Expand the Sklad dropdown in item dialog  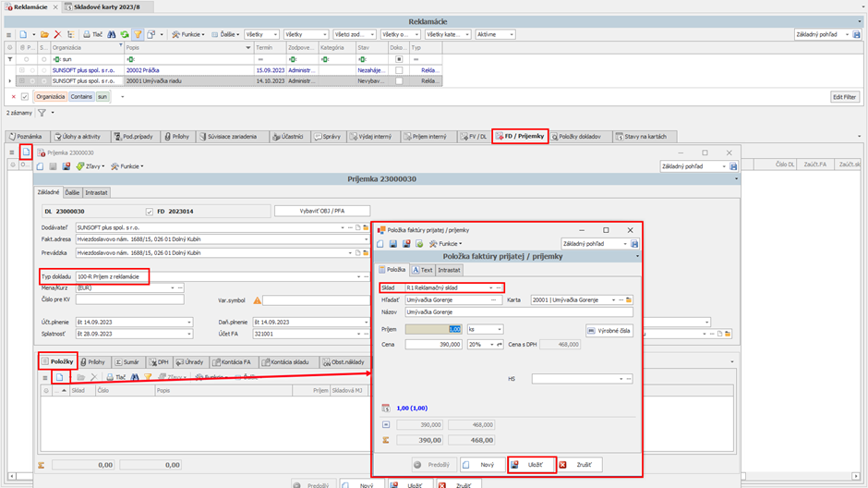[490, 287]
